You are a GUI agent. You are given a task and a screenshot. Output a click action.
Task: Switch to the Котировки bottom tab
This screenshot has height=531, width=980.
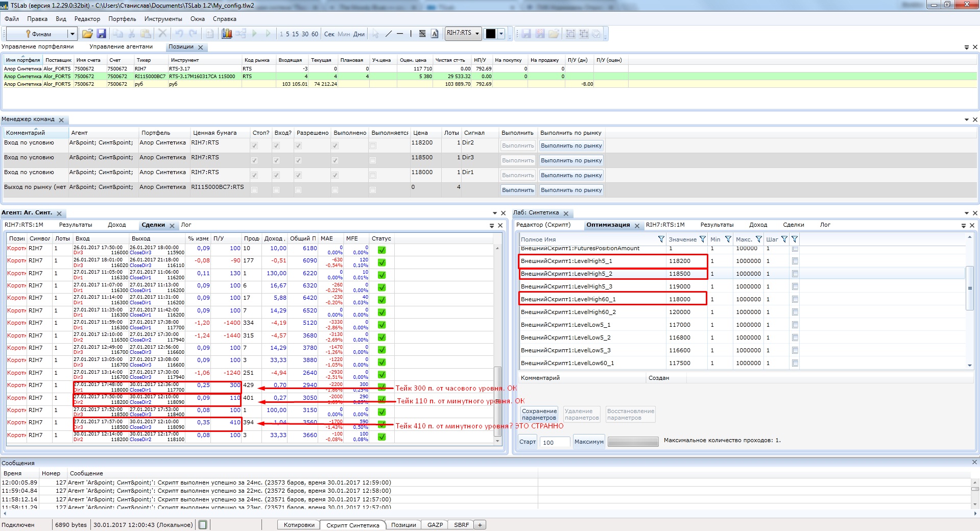coord(299,525)
